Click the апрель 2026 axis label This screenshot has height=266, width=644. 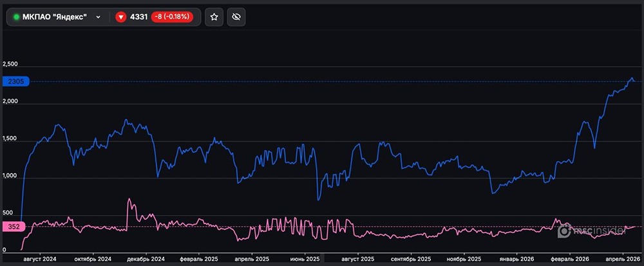coord(624,258)
